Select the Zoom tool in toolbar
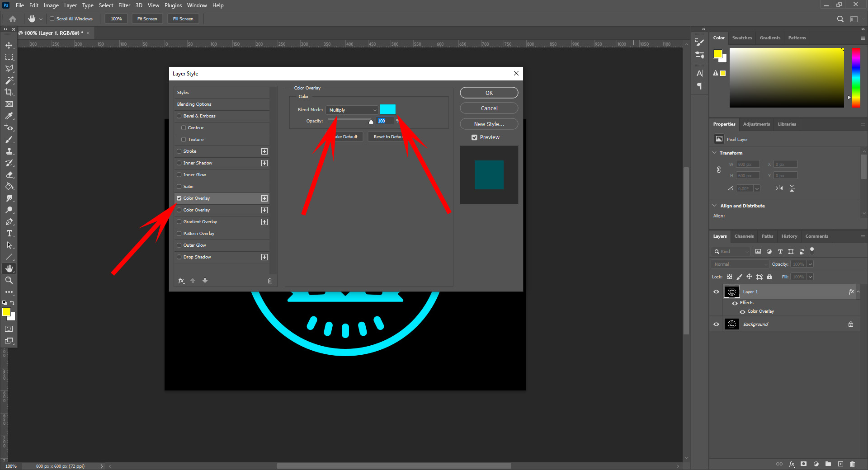Screen dimensions: 868x470 (x=9, y=280)
